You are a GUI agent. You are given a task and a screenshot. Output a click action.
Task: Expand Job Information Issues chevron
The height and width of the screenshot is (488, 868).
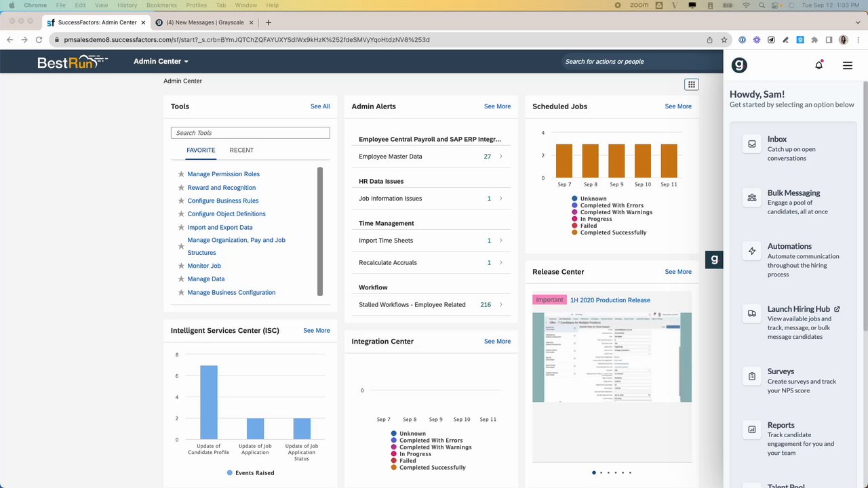pos(501,199)
